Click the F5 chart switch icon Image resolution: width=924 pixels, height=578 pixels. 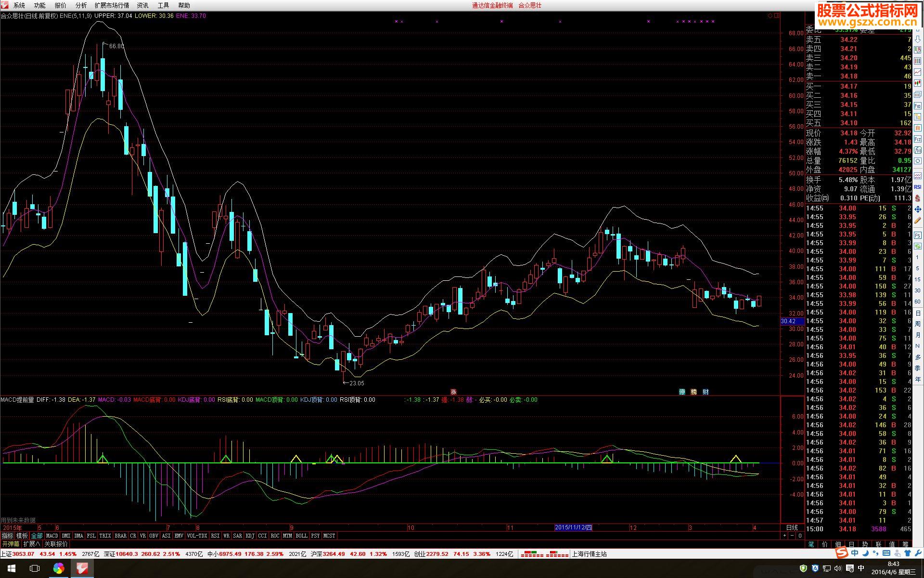(918, 235)
